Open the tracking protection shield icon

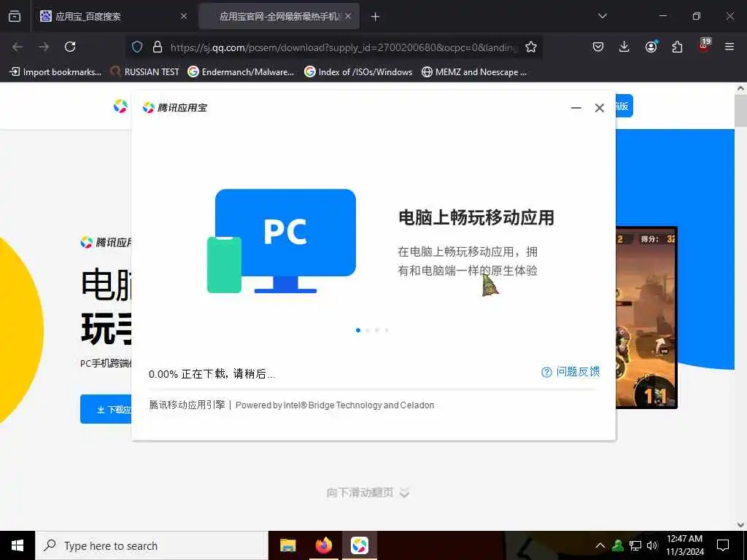point(137,47)
